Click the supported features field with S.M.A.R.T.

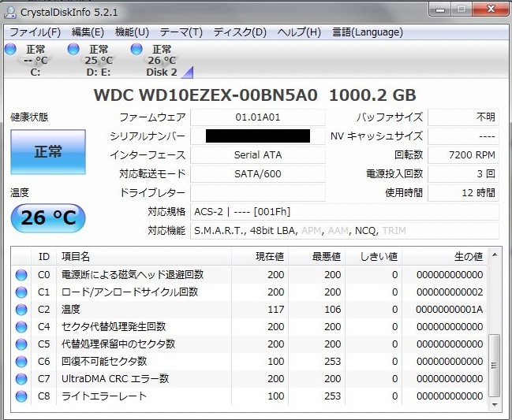(345, 231)
